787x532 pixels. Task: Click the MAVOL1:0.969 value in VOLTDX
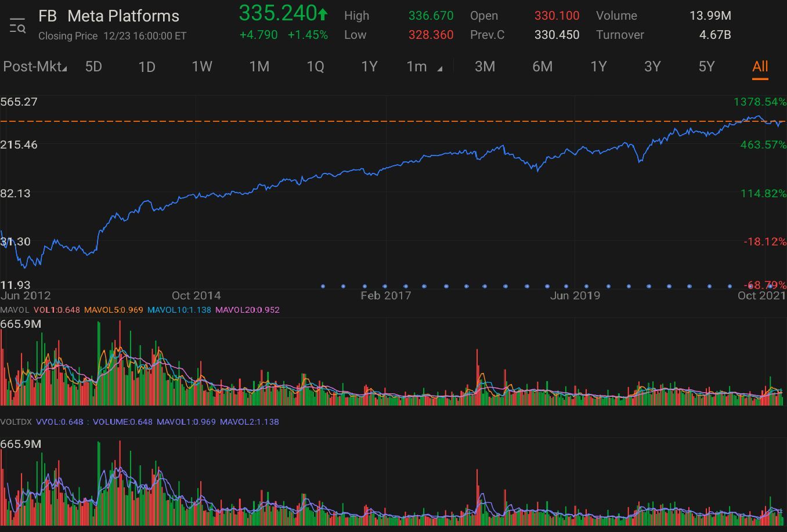click(186, 422)
